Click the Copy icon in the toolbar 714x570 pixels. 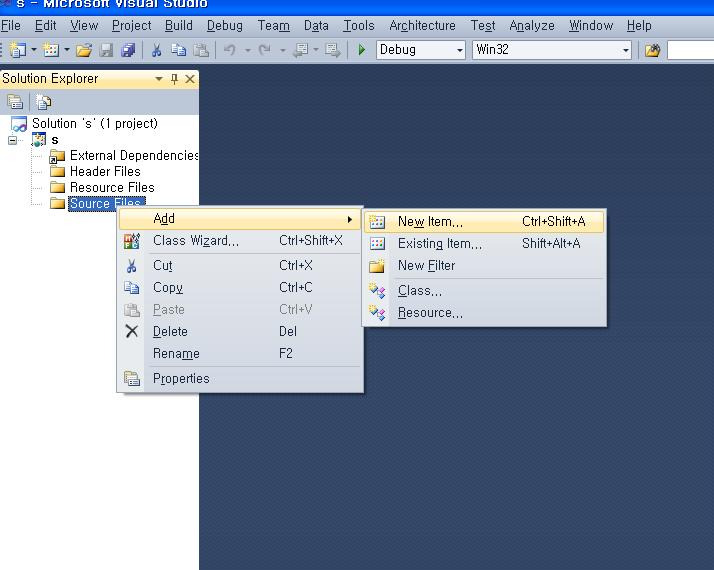coord(178,50)
